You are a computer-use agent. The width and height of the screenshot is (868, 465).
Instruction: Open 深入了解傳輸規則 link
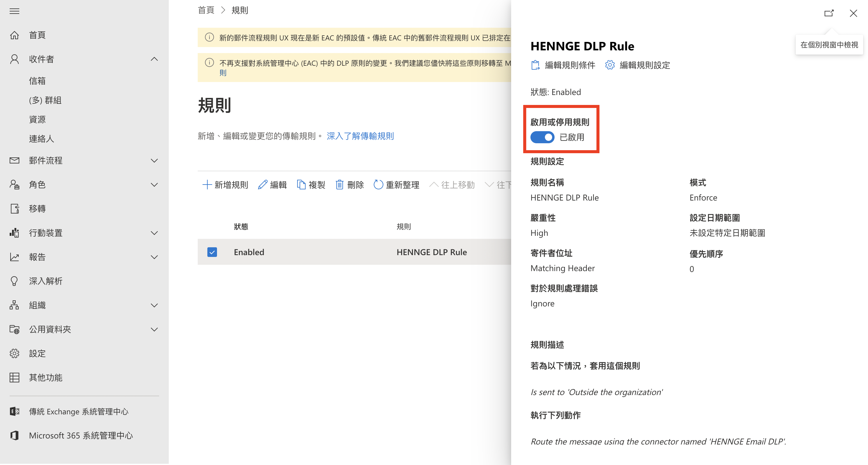[x=360, y=136]
